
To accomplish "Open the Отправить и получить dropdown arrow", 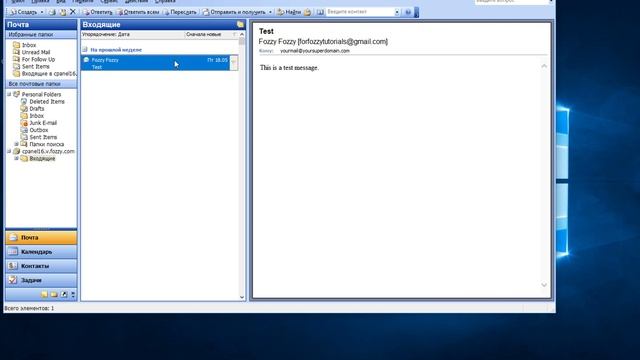I will (x=270, y=12).
